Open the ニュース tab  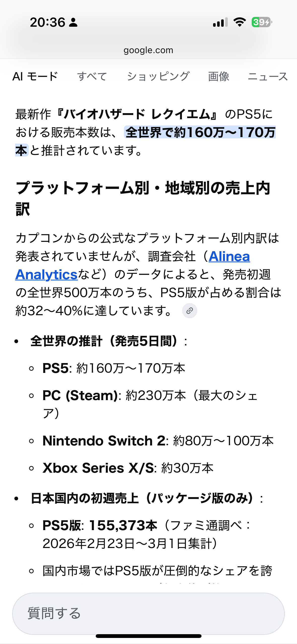tap(268, 76)
